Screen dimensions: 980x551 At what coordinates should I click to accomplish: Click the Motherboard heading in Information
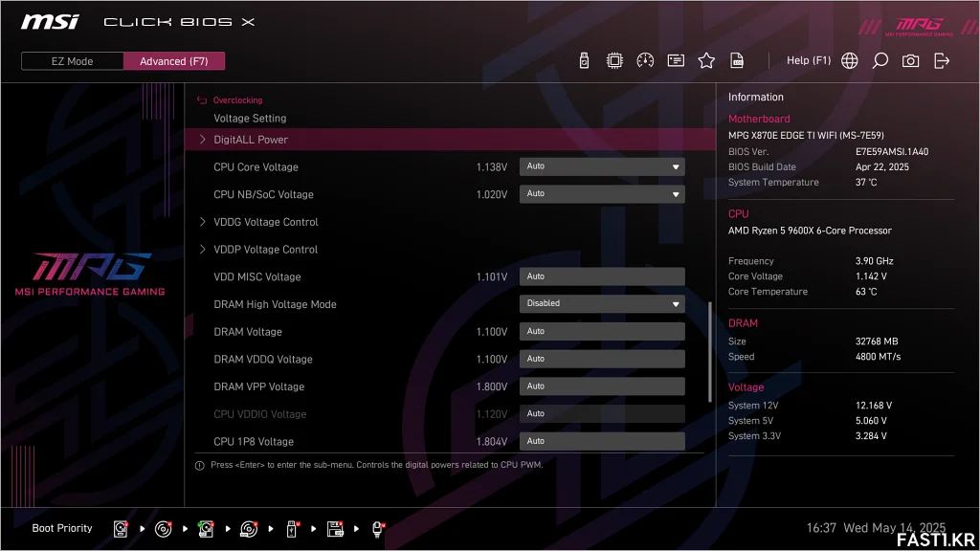pos(759,119)
